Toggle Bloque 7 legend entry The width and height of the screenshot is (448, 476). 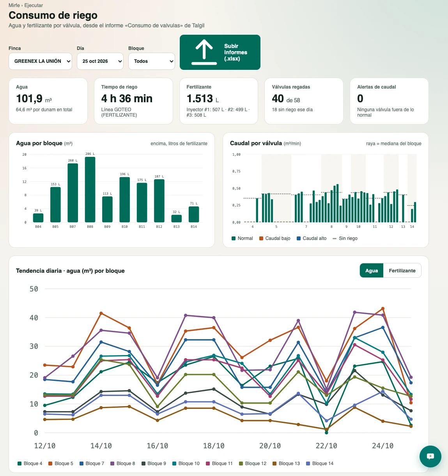[92, 464]
